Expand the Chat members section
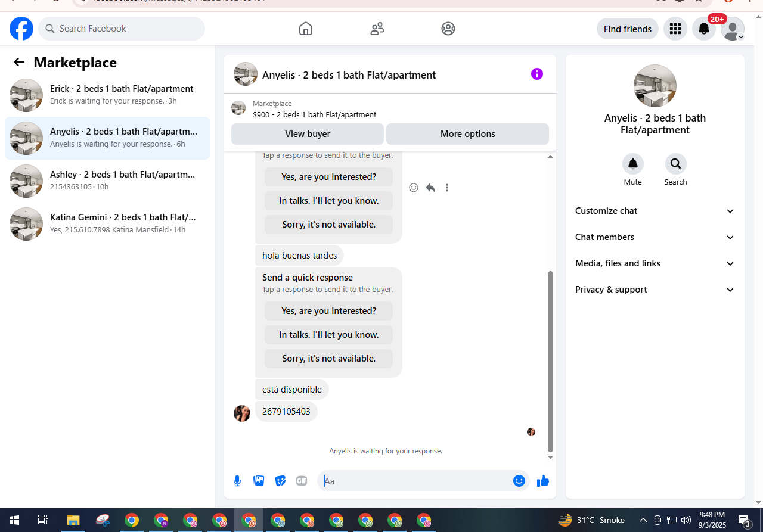The width and height of the screenshot is (763, 532). pyautogui.click(x=655, y=237)
